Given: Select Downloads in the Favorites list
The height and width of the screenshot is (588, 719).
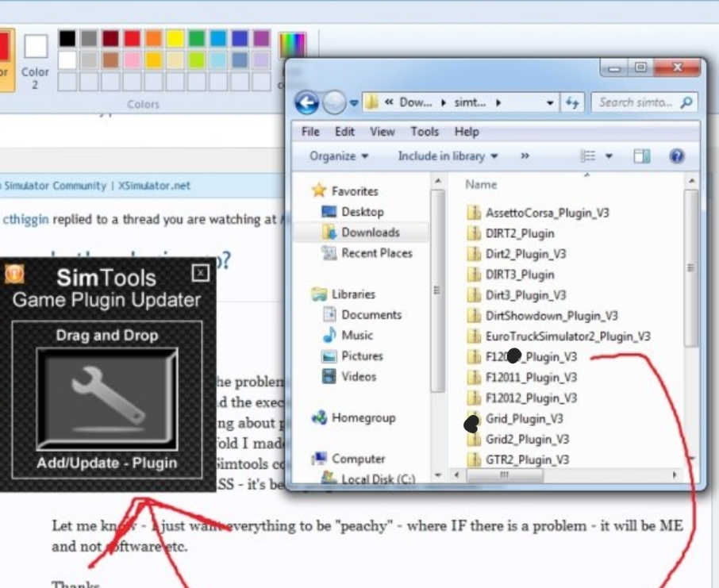Looking at the screenshot, I should pyautogui.click(x=370, y=233).
